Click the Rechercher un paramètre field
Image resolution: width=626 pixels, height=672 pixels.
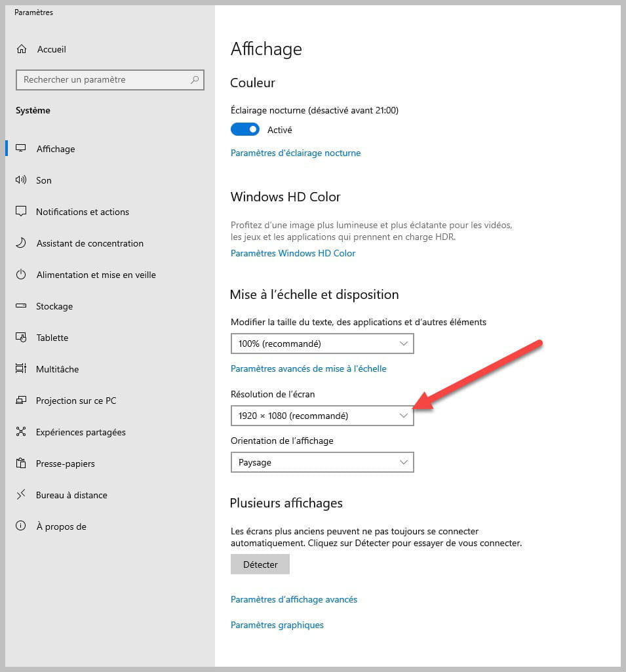pyautogui.click(x=110, y=80)
